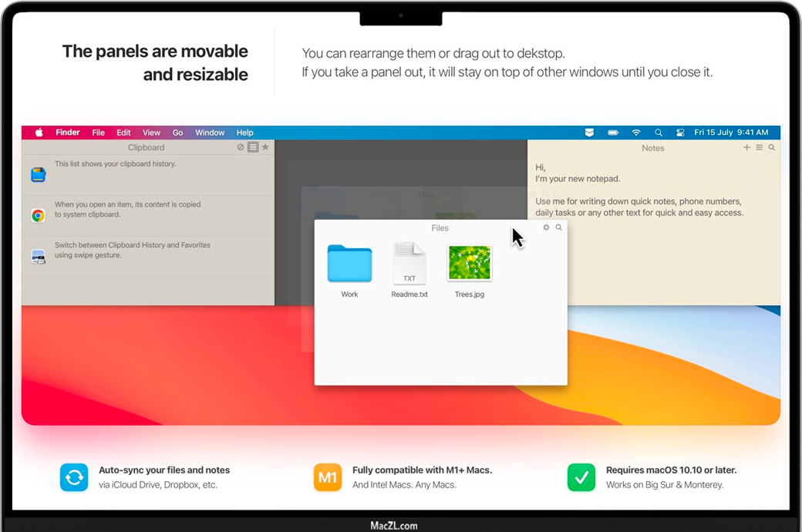
Task: Click into the Notes text area
Action: (652, 254)
